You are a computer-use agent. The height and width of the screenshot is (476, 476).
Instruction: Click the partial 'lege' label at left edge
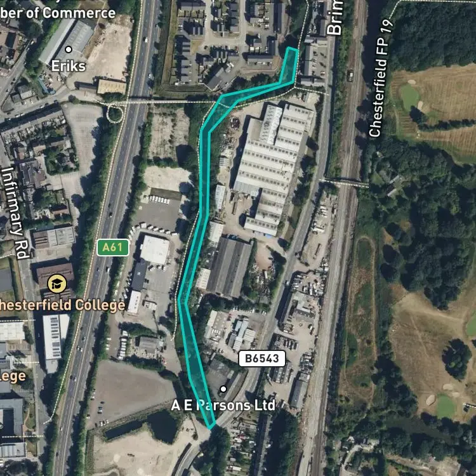(13, 376)
